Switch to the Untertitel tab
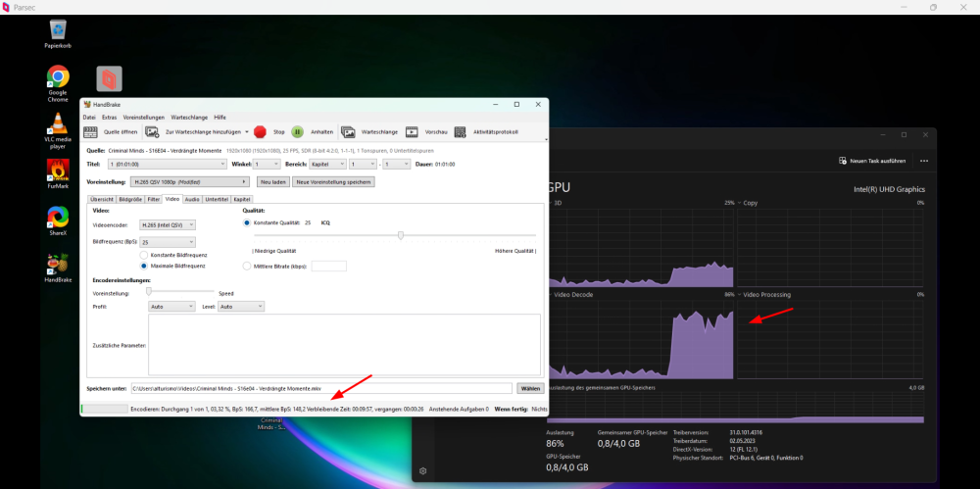Viewport: 980px width, 489px height. click(217, 200)
